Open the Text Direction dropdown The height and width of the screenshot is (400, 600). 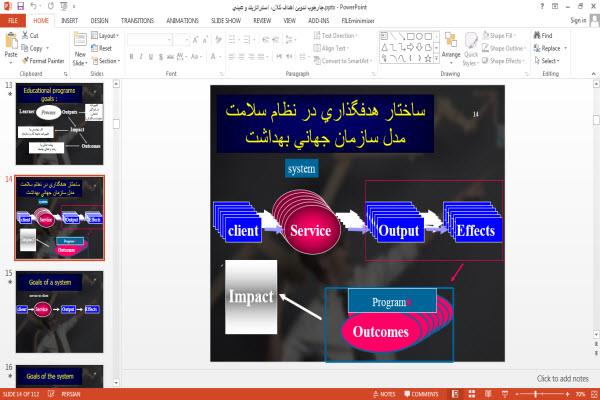(336, 36)
